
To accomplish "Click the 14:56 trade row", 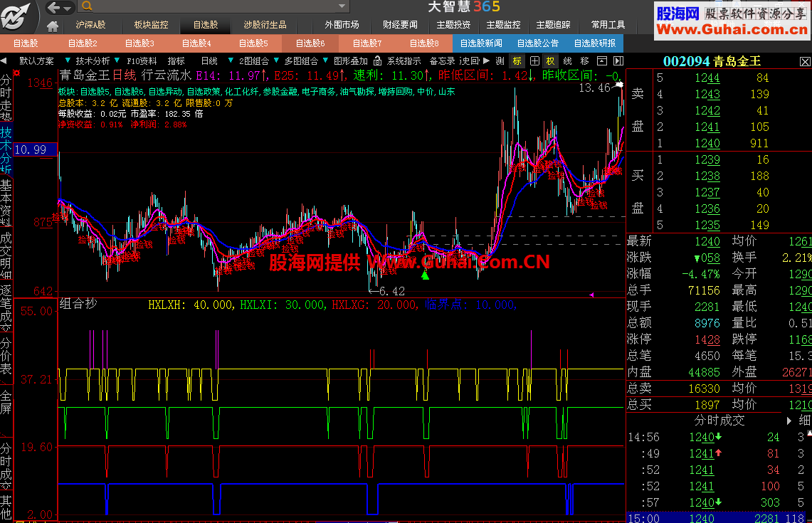I will tap(718, 437).
